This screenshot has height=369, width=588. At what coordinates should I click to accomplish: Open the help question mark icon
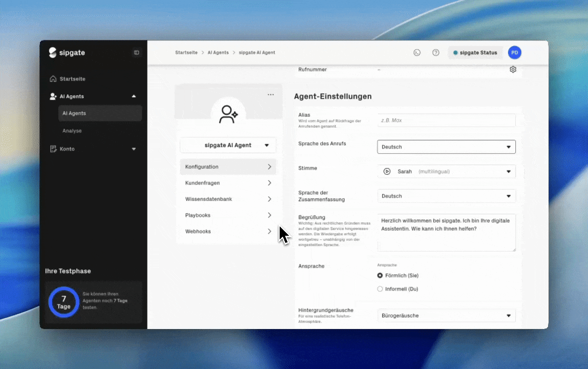click(x=435, y=53)
